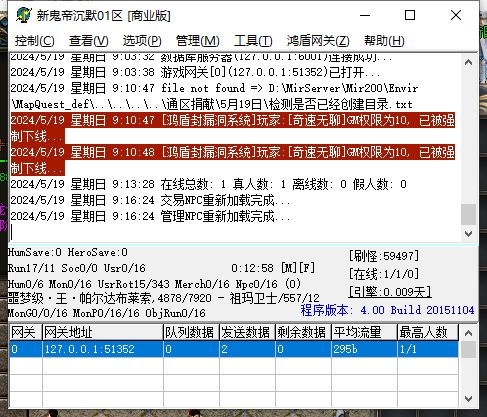Viewport: 487px width, 417px height.
Task: Click the 1/1 max players cell
Action: pos(428,349)
